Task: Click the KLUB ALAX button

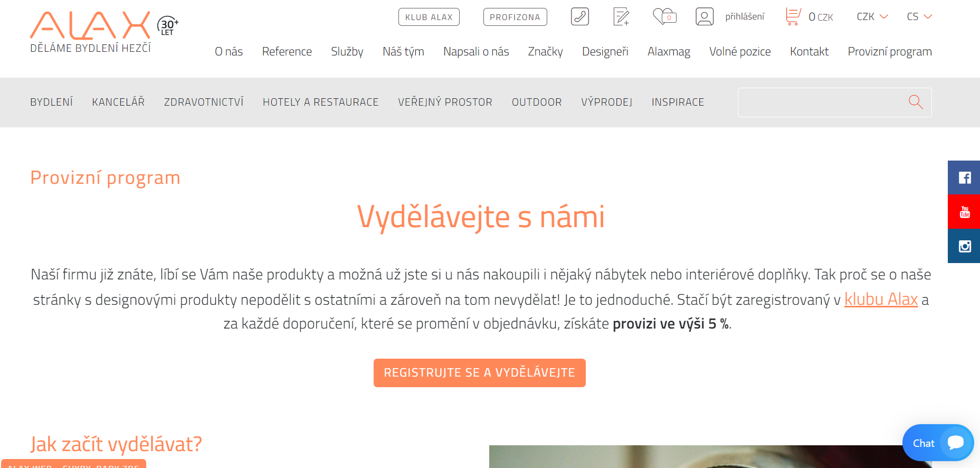Action: click(429, 17)
